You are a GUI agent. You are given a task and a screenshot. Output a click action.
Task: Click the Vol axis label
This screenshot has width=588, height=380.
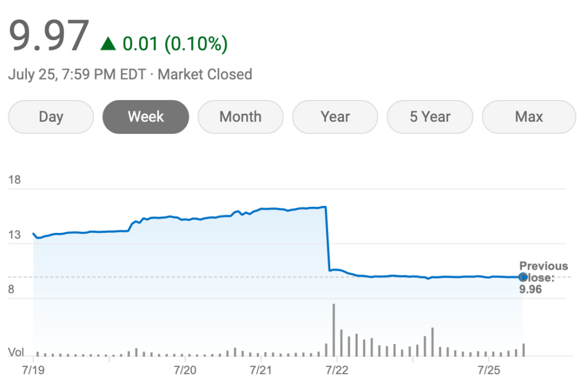[x=16, y=352]
